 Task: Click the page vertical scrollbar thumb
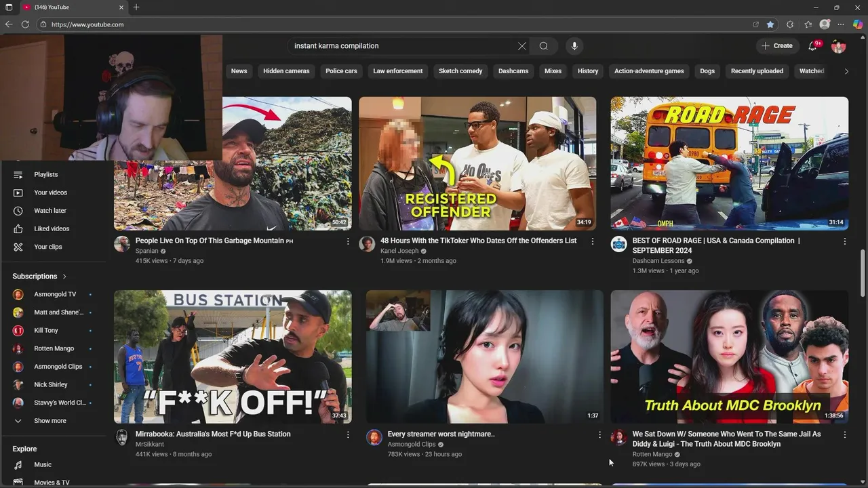863,272
